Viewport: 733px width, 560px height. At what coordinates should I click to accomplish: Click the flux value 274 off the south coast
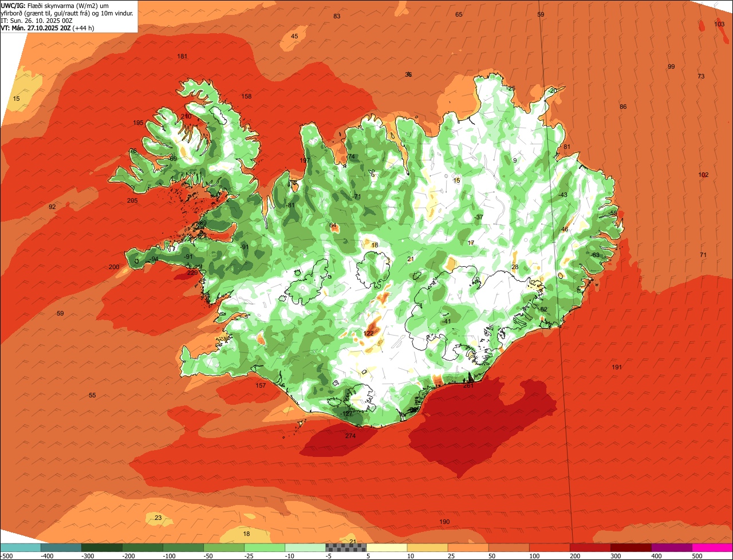[x=350, y=436]
